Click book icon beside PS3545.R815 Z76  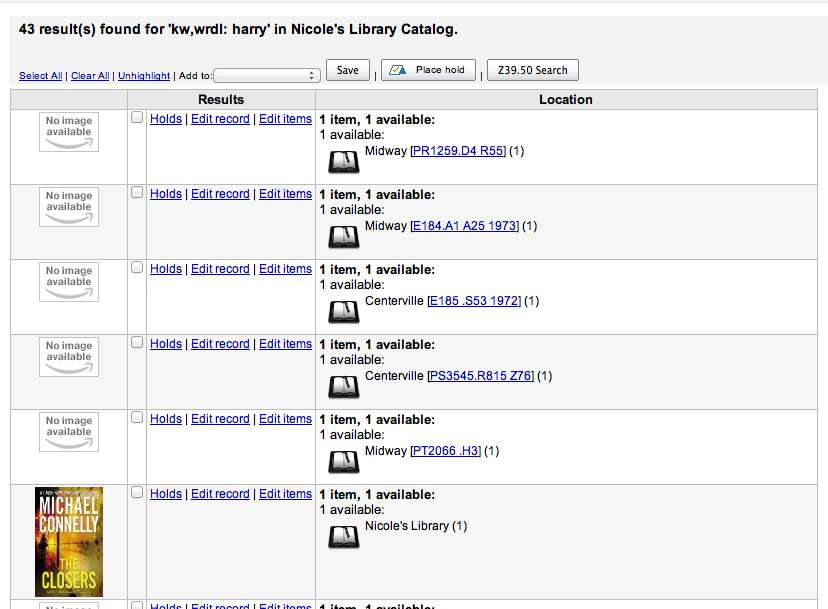pos(344,387)
